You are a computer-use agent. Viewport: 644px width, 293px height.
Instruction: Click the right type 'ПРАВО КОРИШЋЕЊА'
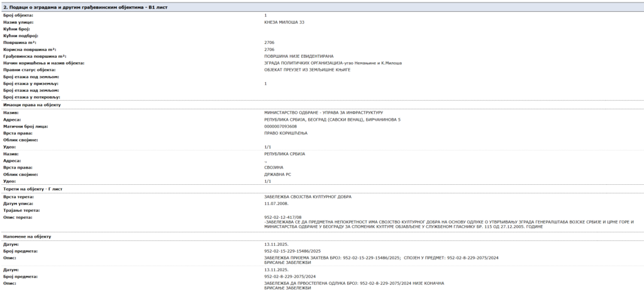[x=285, y=133]
